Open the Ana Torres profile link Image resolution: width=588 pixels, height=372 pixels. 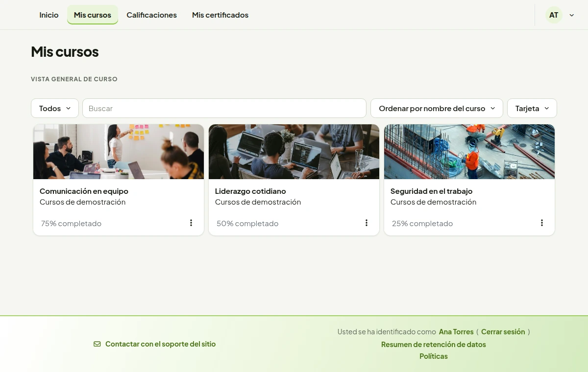pyautogui.click(x=456, y=332)
